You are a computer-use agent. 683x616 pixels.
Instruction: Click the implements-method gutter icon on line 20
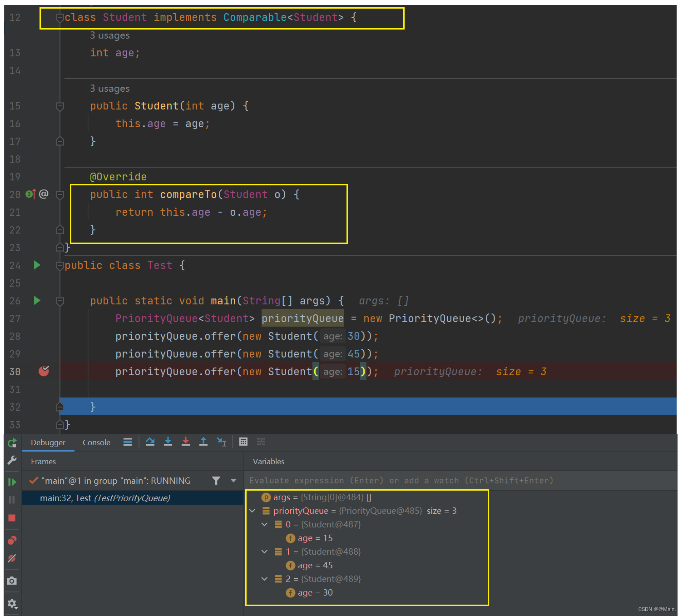(31, 194)
